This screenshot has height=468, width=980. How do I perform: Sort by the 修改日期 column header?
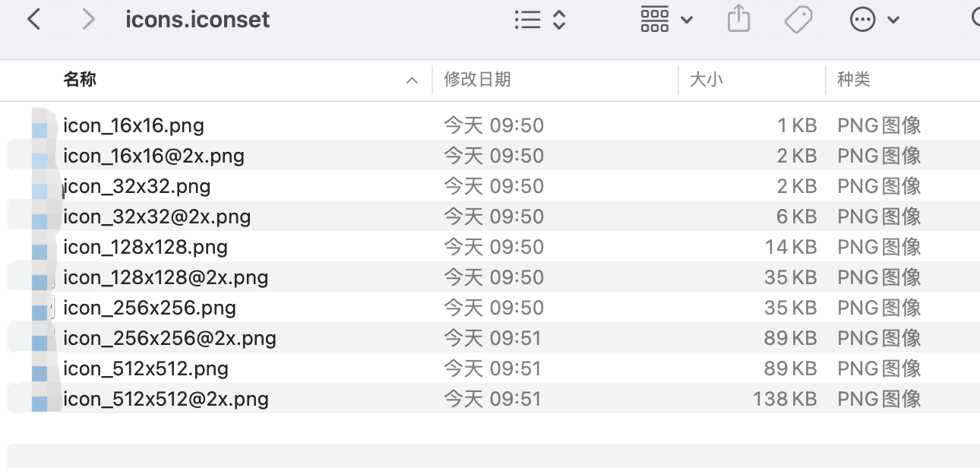477,79
